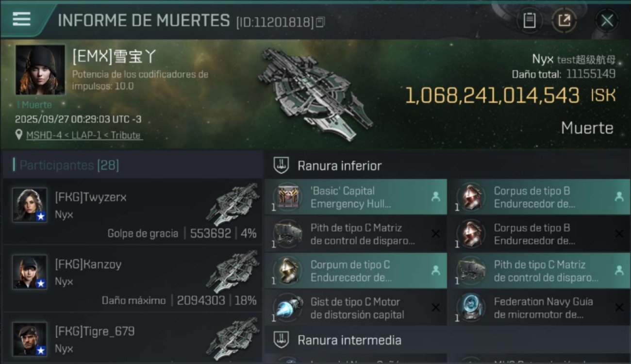Click the clipboard report icon
The image size is (631, 364).
529,20
